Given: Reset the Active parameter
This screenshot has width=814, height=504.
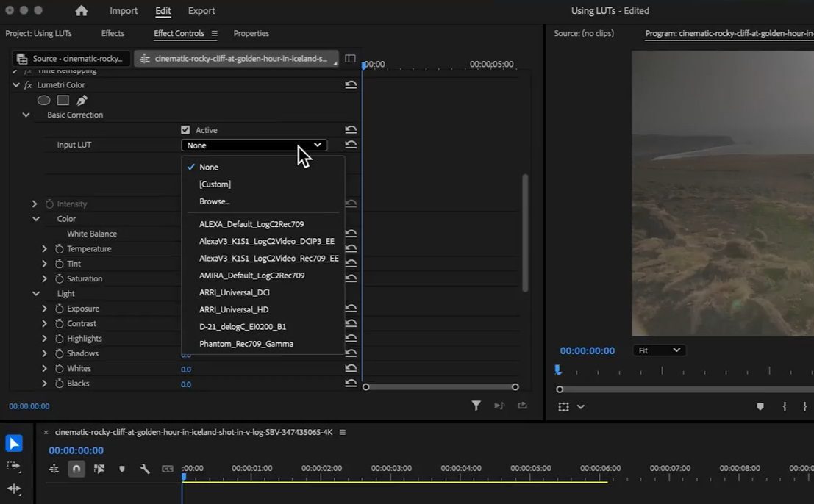Looking at the screenshot, I should pos(351,129).
